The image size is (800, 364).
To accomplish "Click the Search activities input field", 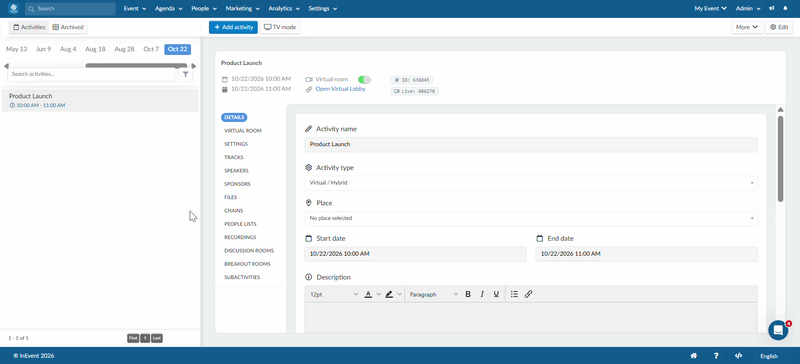I will (92, 75).
